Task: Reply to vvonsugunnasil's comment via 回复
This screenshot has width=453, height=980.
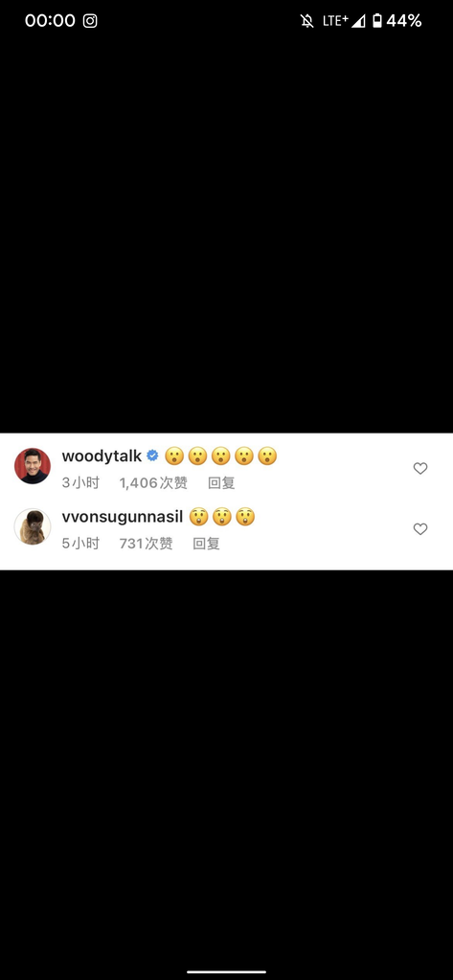Action: pos(207,544)
